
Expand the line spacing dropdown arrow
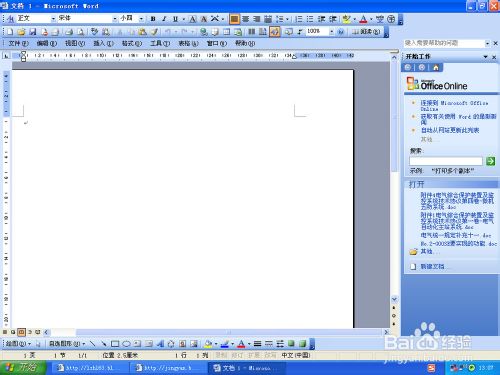pos(287,19)
